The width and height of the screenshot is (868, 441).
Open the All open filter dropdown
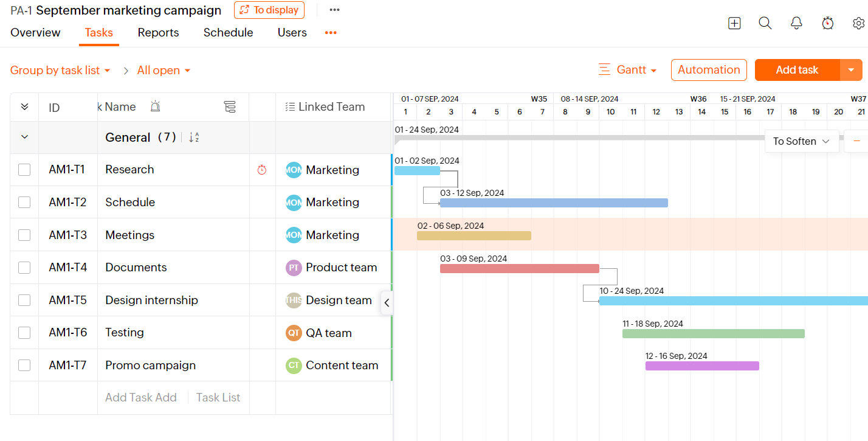click(163, 70)
